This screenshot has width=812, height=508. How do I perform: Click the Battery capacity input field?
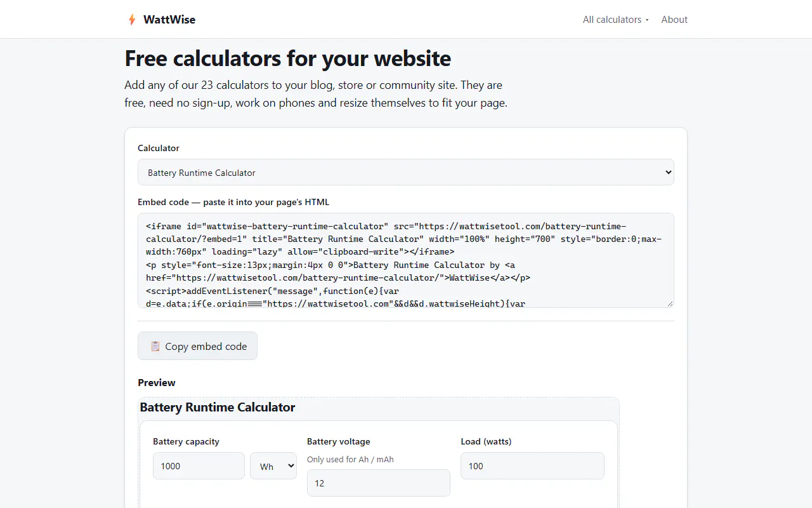pos(199,466)
